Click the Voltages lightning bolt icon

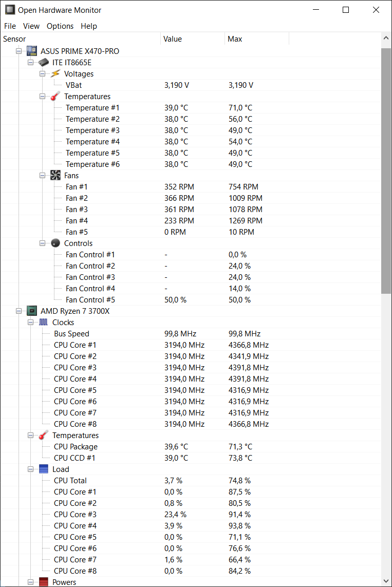coord(55,73)
